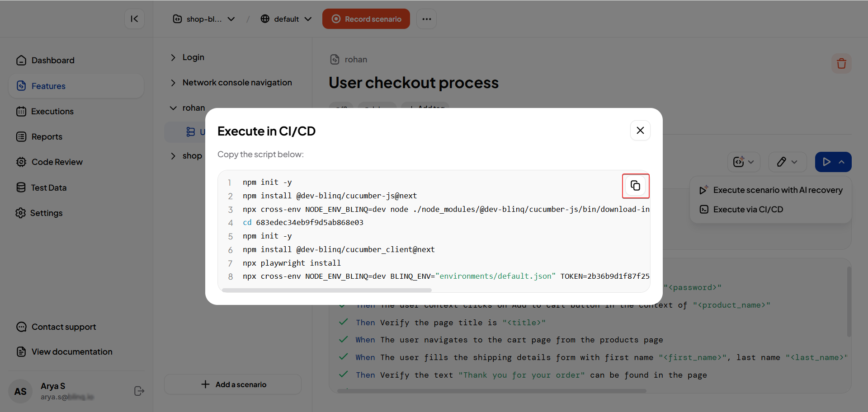Expand the Network console navigation folder
The image size is (868, 412).
pyautogui.click(x=173, y=83)
